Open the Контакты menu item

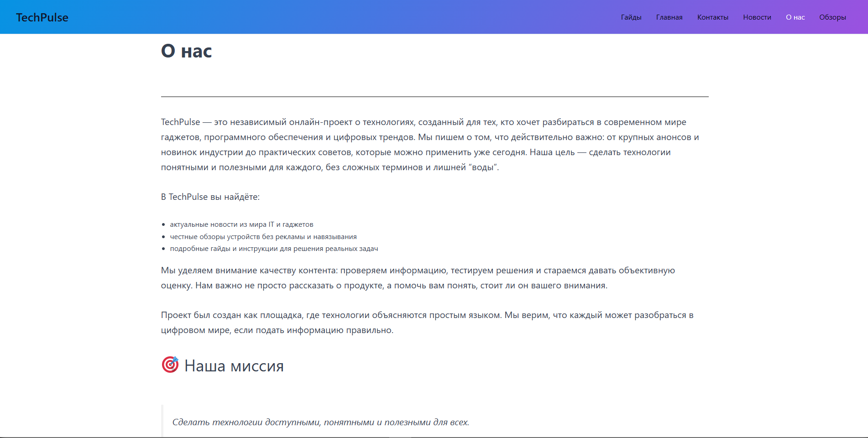[x=712, y=17]
